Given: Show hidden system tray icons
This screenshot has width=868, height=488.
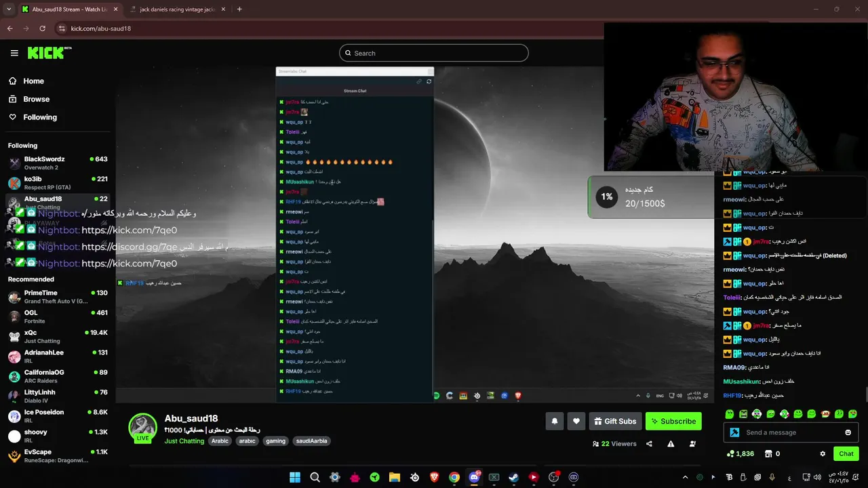Looking at the screenshot, I should [685, 477].
